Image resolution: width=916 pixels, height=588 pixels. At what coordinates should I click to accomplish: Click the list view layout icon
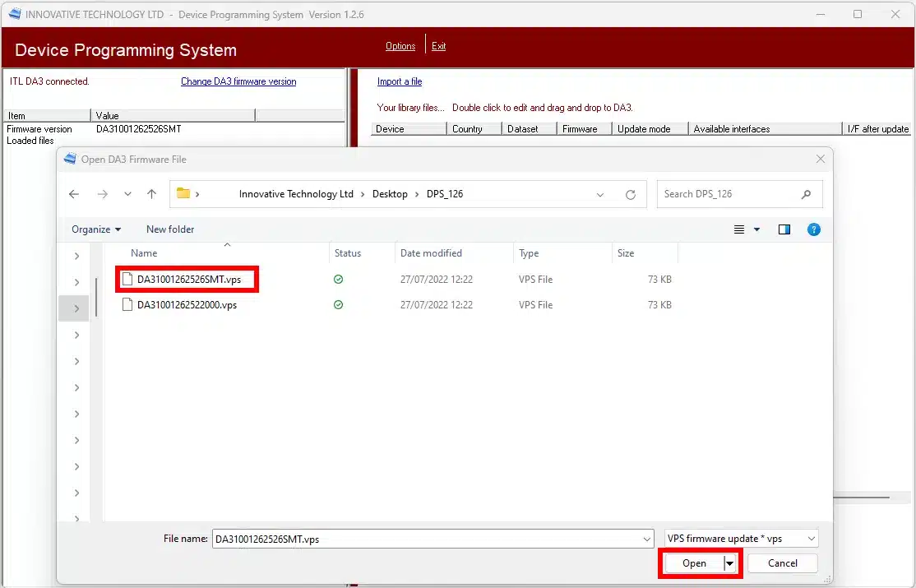coord(739,229)
